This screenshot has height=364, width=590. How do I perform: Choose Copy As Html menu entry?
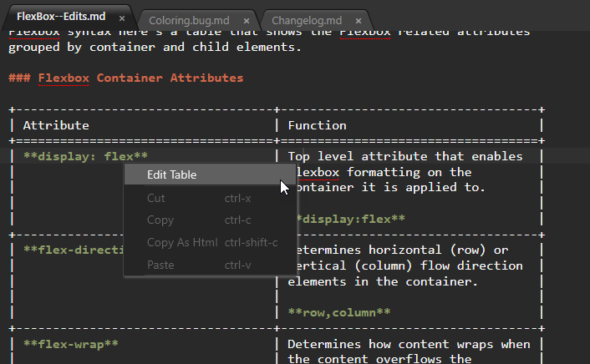[210, 243]
